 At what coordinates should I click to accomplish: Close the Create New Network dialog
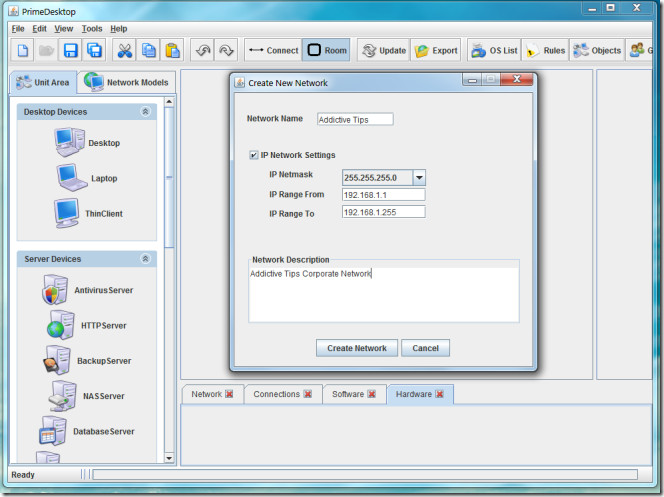pos(517,79)
